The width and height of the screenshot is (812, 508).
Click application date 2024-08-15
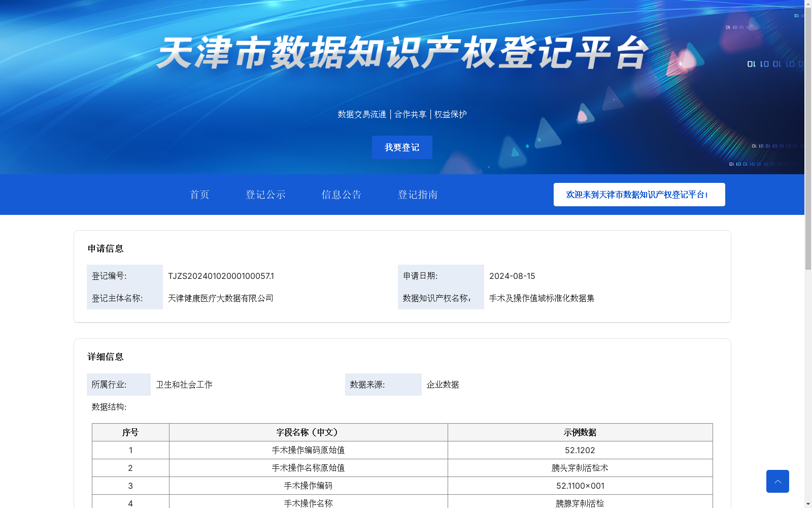tap(512, 276)
